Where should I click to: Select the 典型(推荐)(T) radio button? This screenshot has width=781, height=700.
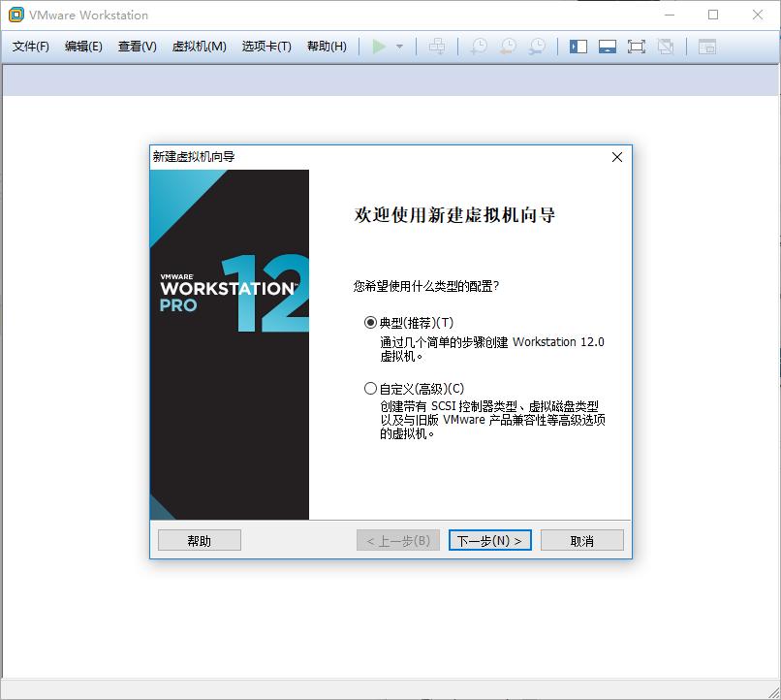tap(369, 321)
